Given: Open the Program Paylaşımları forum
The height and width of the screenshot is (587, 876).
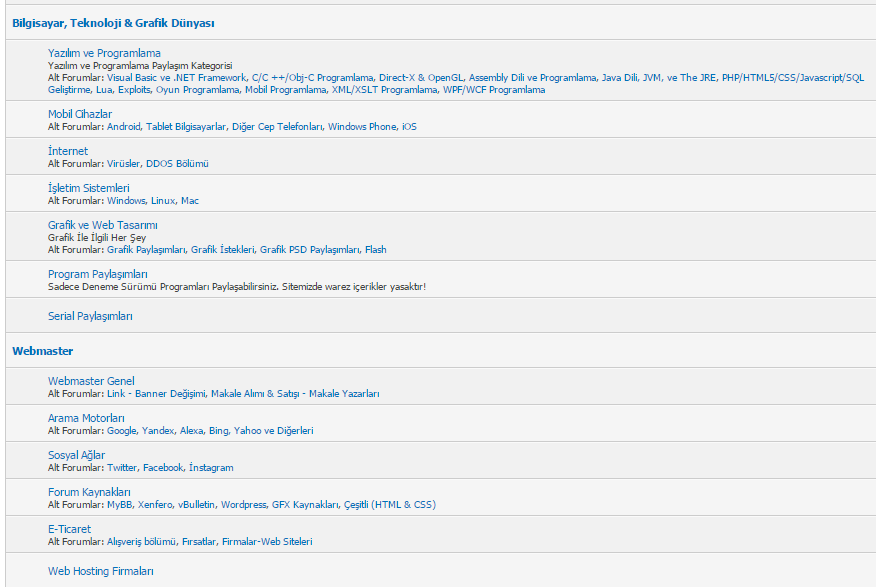Looking at the screenshot, I should [x=97, y=274].
